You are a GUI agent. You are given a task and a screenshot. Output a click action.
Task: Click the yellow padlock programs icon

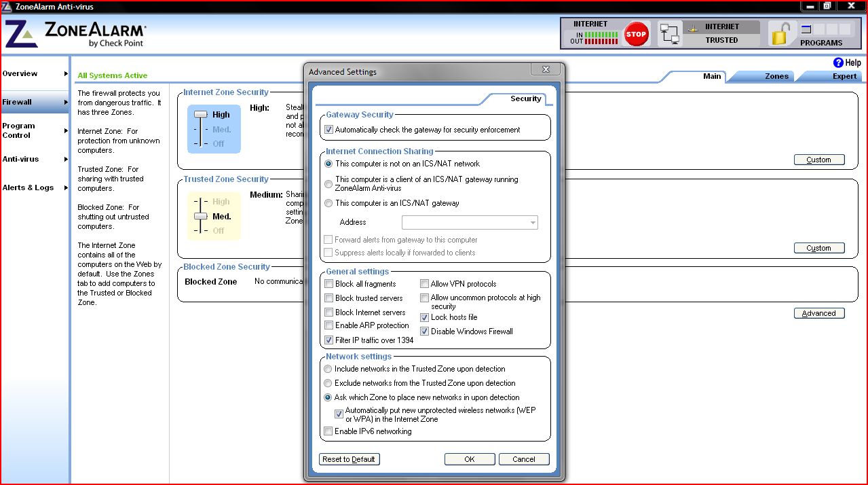[782, 33]
